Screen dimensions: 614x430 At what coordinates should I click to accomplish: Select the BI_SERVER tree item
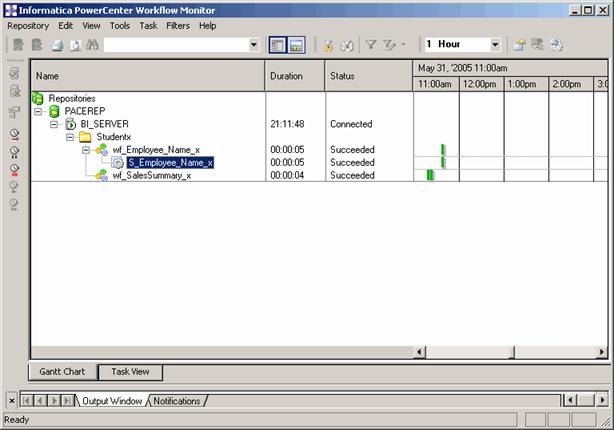click(x=104, y=124)
